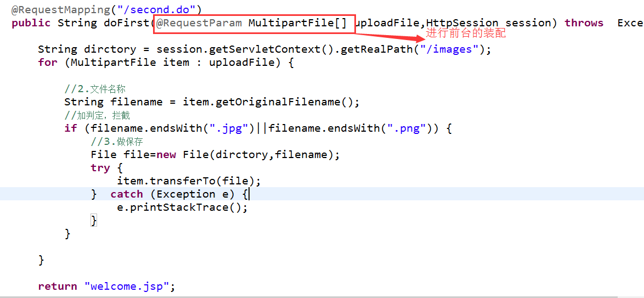
Task: Click Exception e in catch clause
Action: (193, 194)
